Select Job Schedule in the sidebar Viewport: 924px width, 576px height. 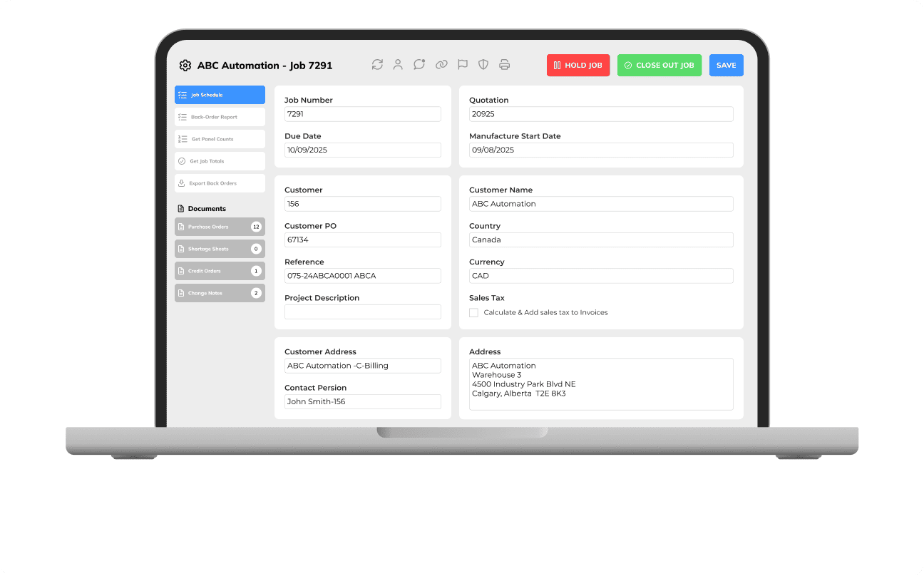pos(220,95)
